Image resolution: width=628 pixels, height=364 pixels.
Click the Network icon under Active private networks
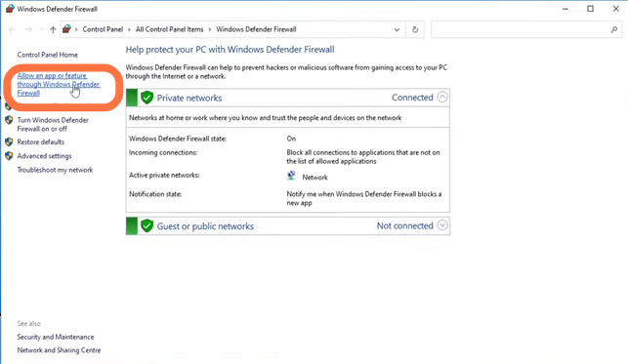[x=292, y=176]
